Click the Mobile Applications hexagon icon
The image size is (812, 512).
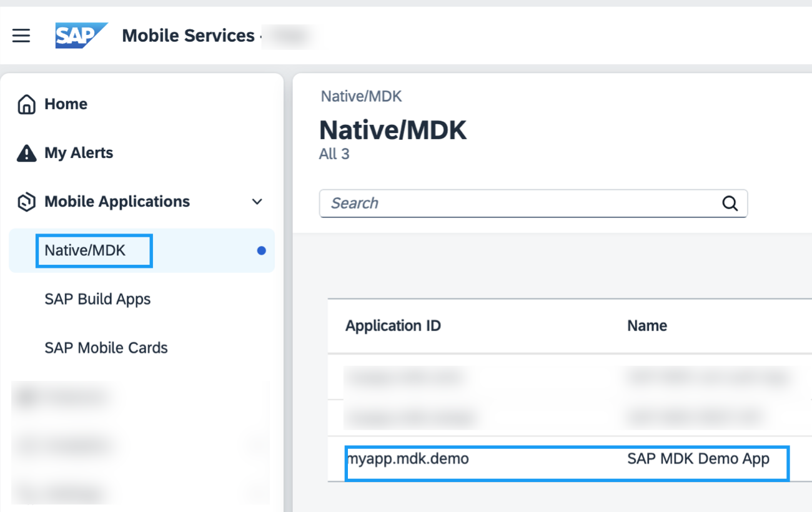(26, 202)
